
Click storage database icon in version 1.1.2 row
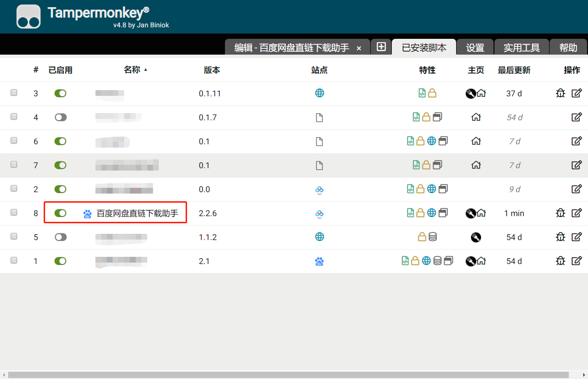click(x=432, y=237)
